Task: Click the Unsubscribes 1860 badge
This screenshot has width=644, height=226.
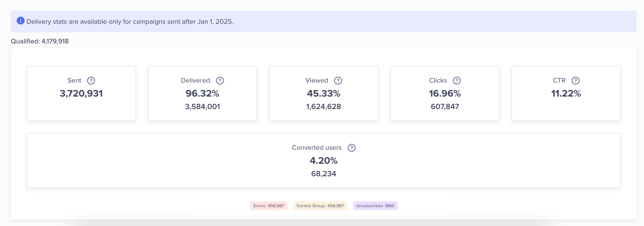Action: (x=375, y=206)
